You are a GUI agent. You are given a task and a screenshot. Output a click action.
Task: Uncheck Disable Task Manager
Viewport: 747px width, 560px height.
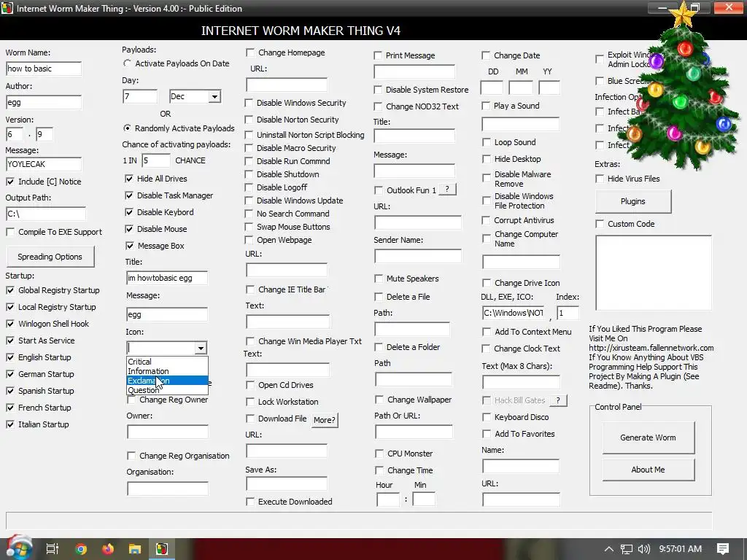tap(129, 195)
